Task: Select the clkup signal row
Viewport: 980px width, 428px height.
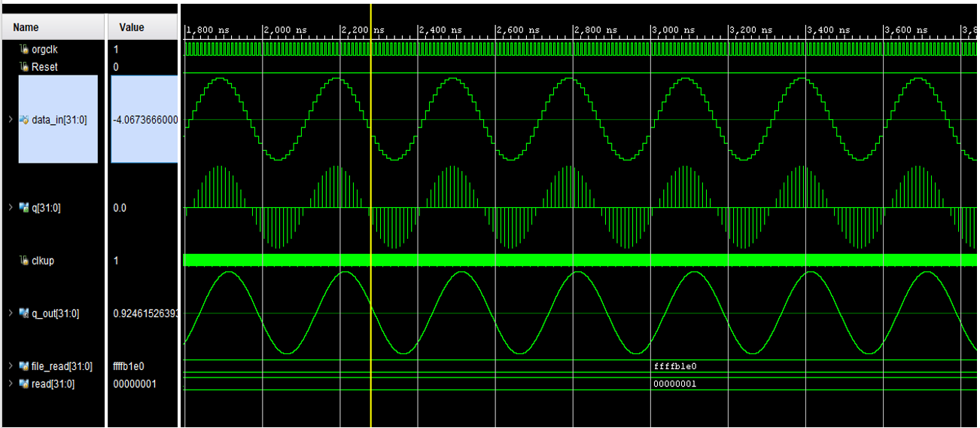Action: pos(42,261)
